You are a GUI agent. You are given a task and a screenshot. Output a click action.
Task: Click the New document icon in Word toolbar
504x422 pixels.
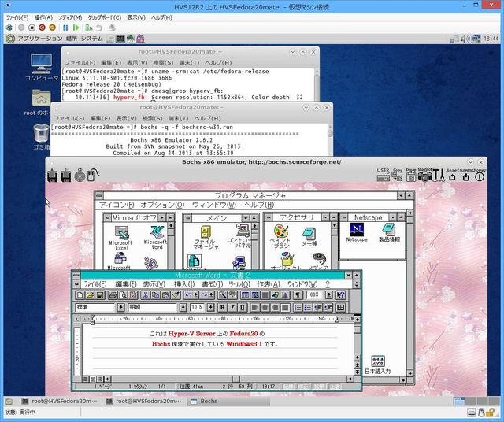[80, 294]
